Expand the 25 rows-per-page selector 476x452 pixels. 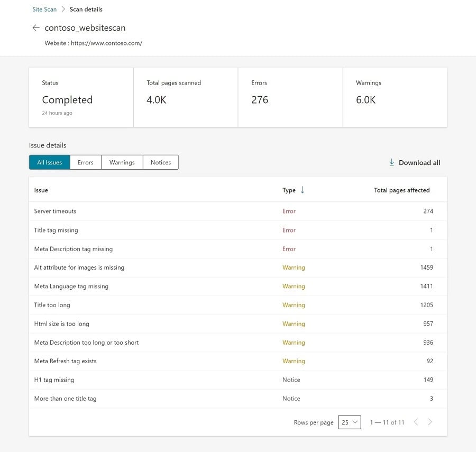(x=349, y=422)
